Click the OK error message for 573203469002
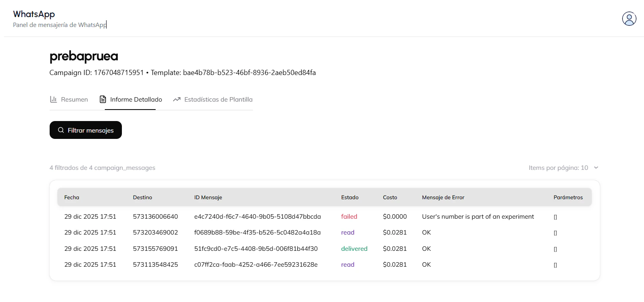 click(x=426, y=233)
